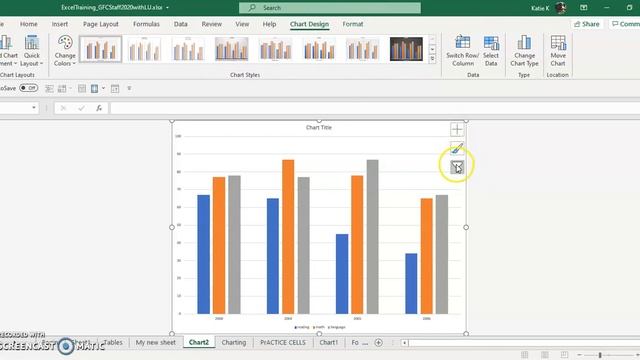640x360 pixels.
Task: Click Move Chart button
Action: click(x=558, y=51)
